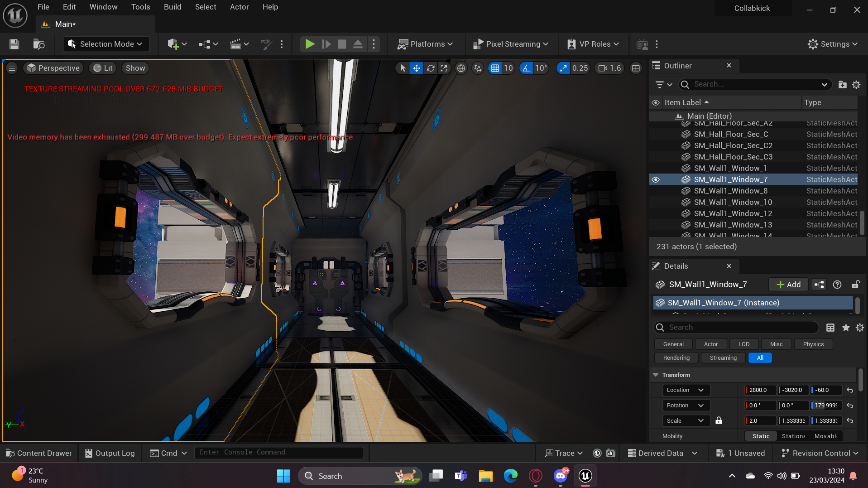This screenshot has height=488, width=868.
Task: Open the VP Roles dropdown
Action: 593,44
